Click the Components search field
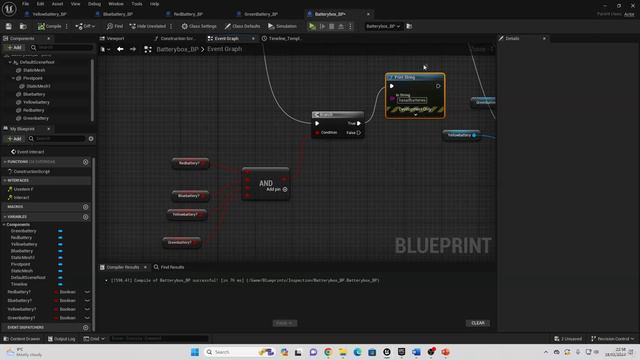This screenshot has height=360, width=640. click(x=61, y=47)
